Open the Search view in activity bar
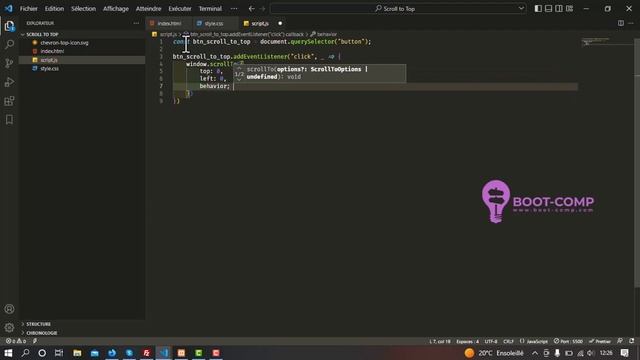Viewport: 640px width, 360px height. coord(9,44)
